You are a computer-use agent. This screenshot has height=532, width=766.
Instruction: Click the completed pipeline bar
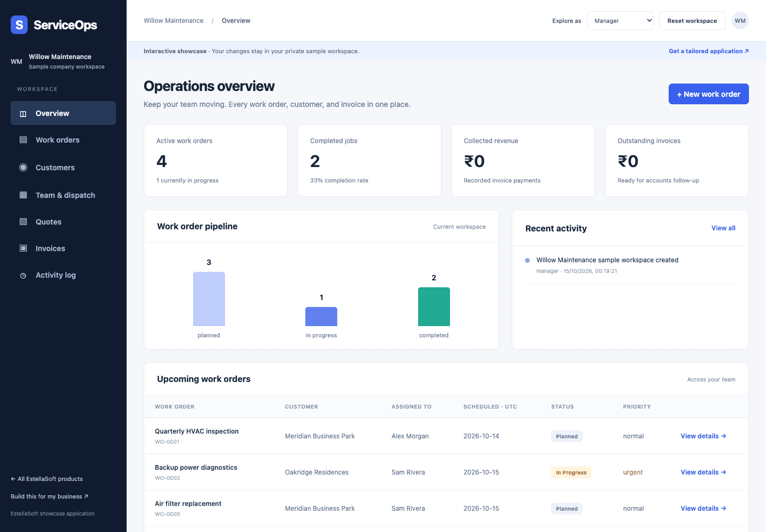434,307
